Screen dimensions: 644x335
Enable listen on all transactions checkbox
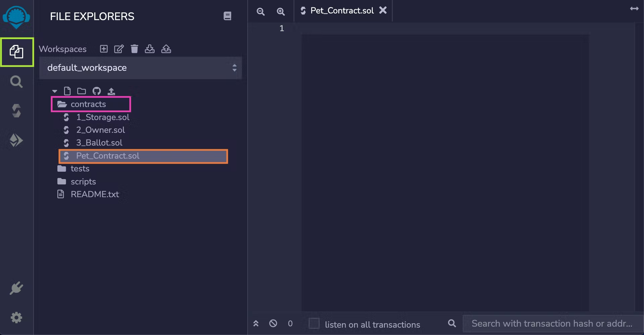(x=314, y=324)
